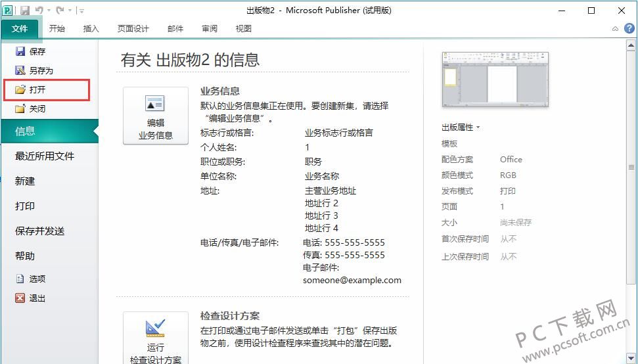Open the 帮助 section

[x=25, y=256]
